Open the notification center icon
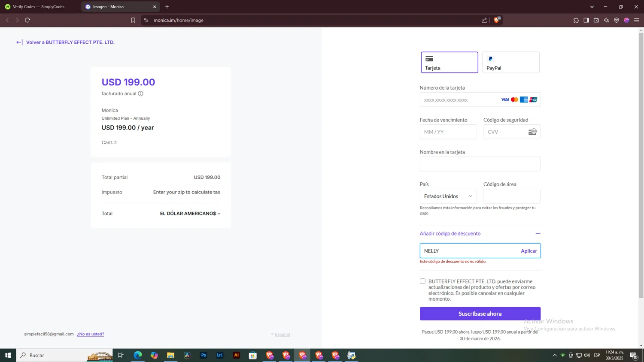Viewport: 644px width, 362px height. [634, 355]
